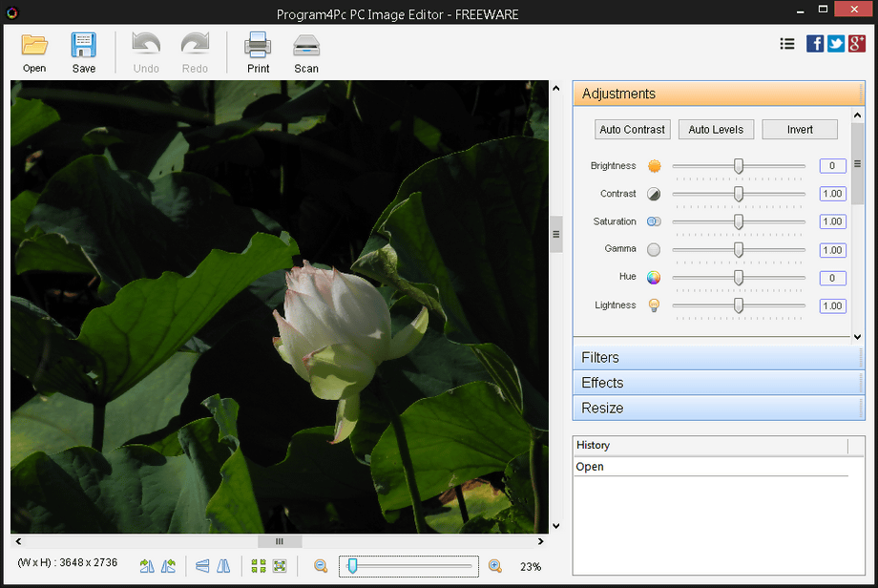Invert the image colors
This screenshot has width=878, height=588.
[800, 130]
